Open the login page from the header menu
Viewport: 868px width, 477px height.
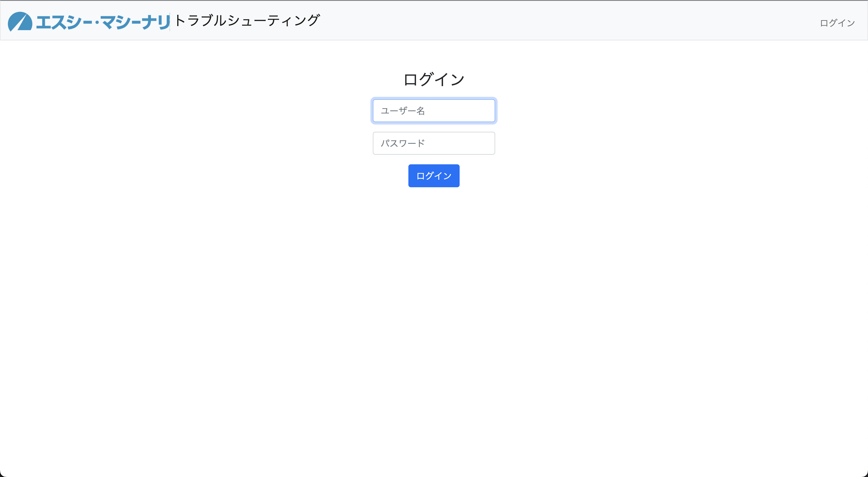pyautogui.click(x=837, y=23)
